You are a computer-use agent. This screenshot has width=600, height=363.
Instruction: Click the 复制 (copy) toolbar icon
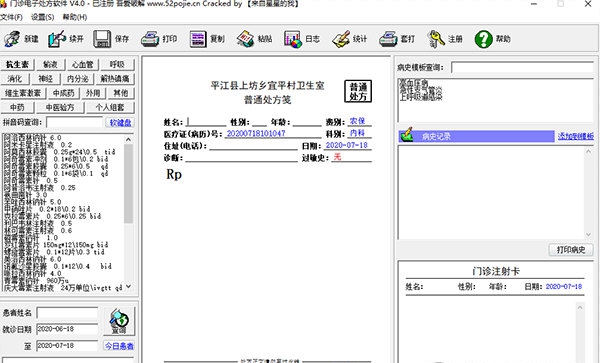pyautogui.click(x=197, y=39)
